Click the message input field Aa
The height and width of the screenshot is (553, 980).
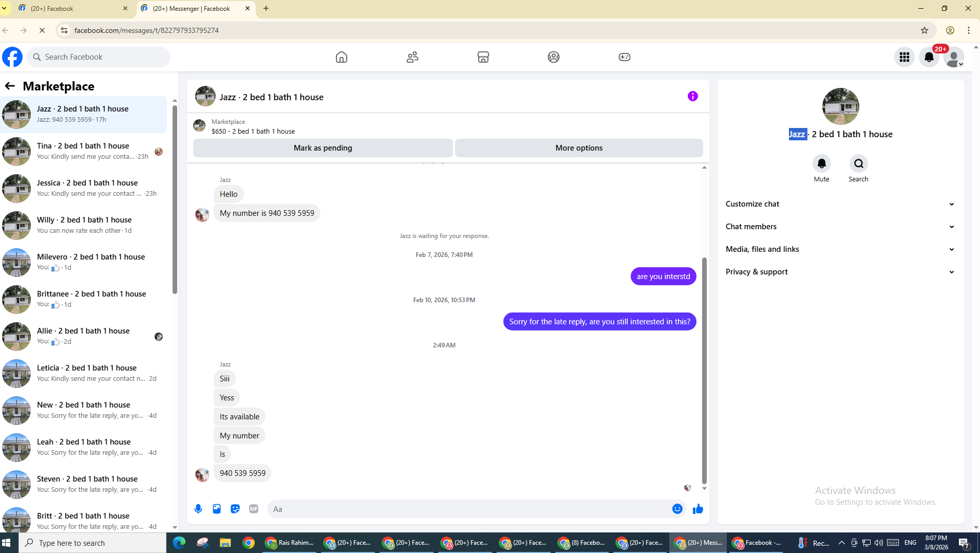(467, 509)
